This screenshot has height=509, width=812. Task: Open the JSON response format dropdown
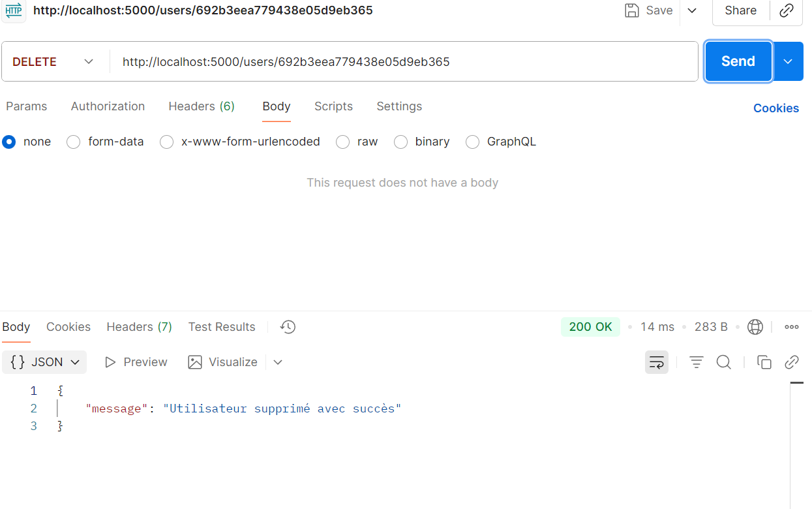pyautogui.click(x=44, y=362)
